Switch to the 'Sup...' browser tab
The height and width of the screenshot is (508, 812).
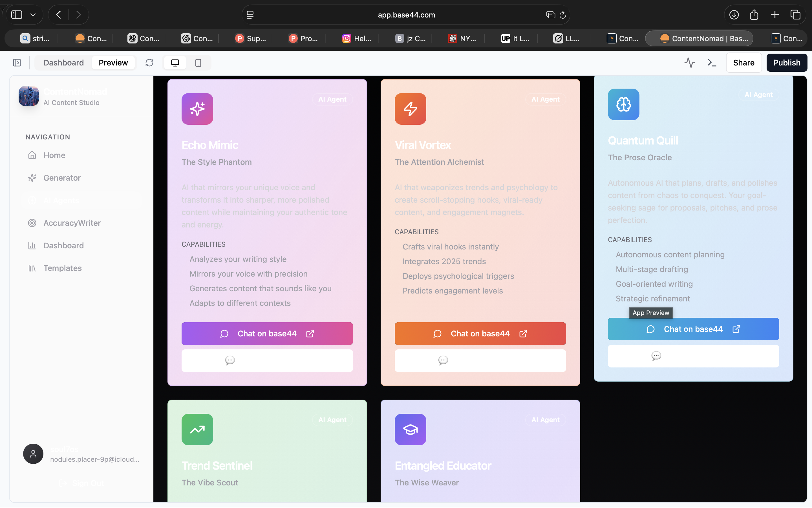pyautogui.click(x=251, y=39)
